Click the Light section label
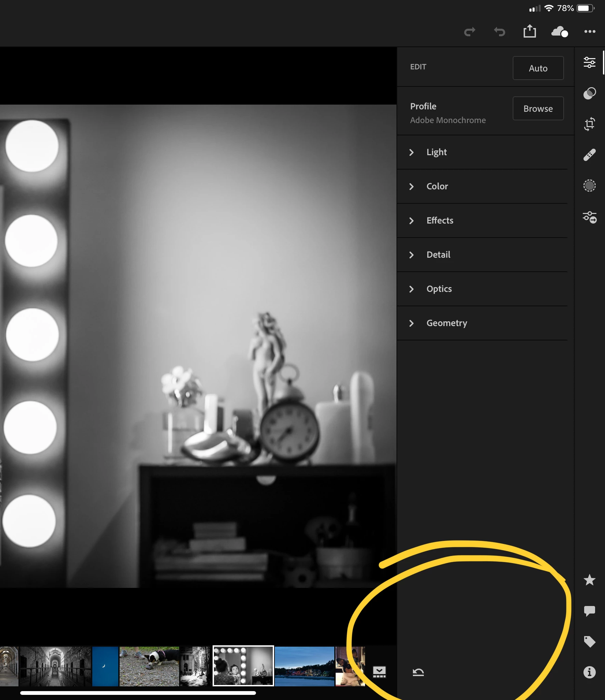605x700 pixels. tap(436, 152)
